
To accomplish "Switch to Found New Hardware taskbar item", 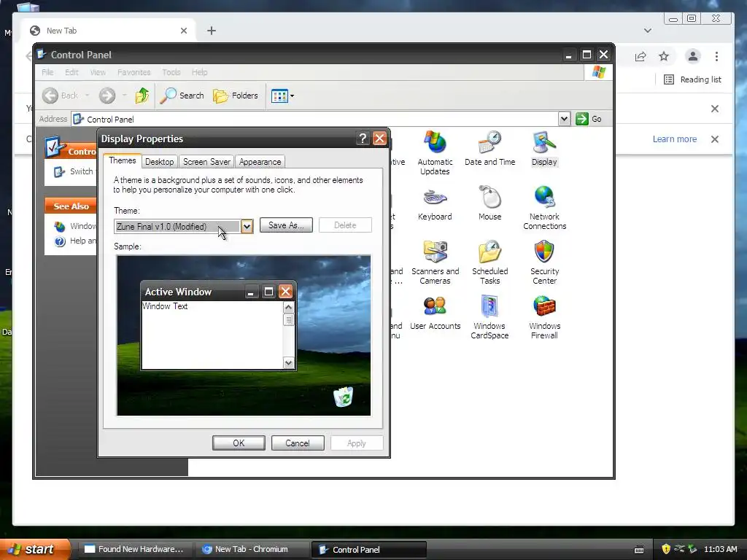I will pyautogui.click(x=134, y=549).
